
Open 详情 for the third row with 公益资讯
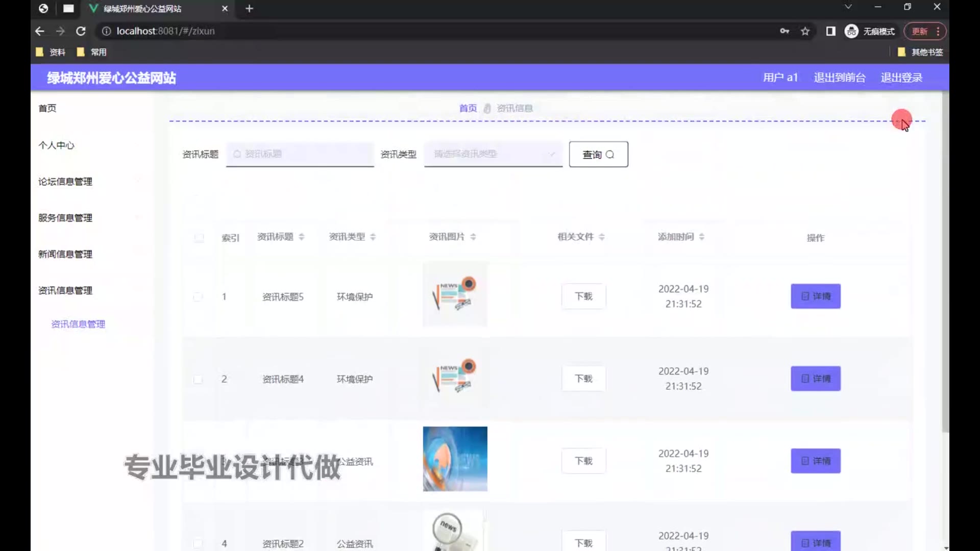(816, 461)
